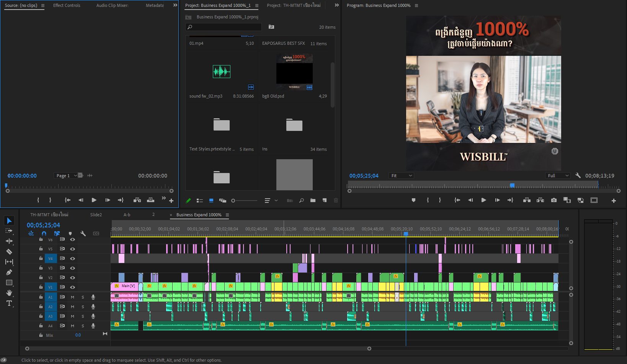This screenshot has height=364, width=627.
Task: Click Lift button in Program monitor
Action: (527, 200)
